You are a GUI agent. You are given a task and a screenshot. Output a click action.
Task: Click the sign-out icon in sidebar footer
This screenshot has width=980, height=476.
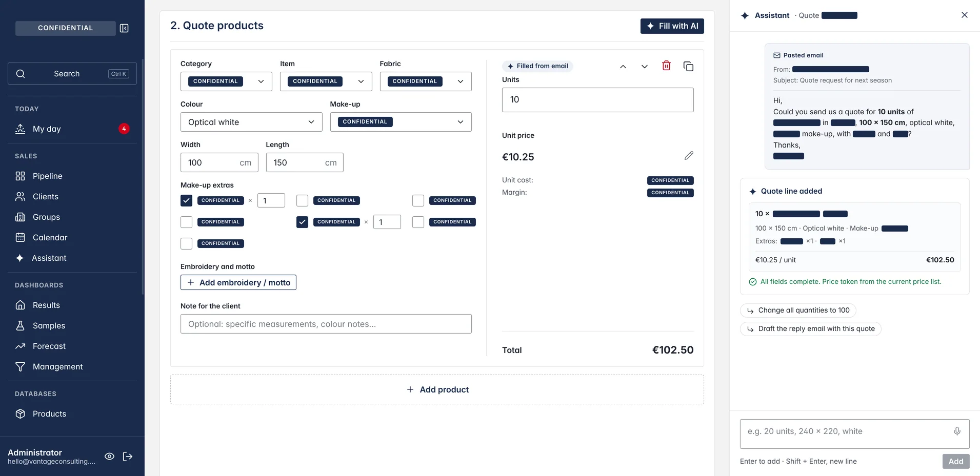(128, 457)
